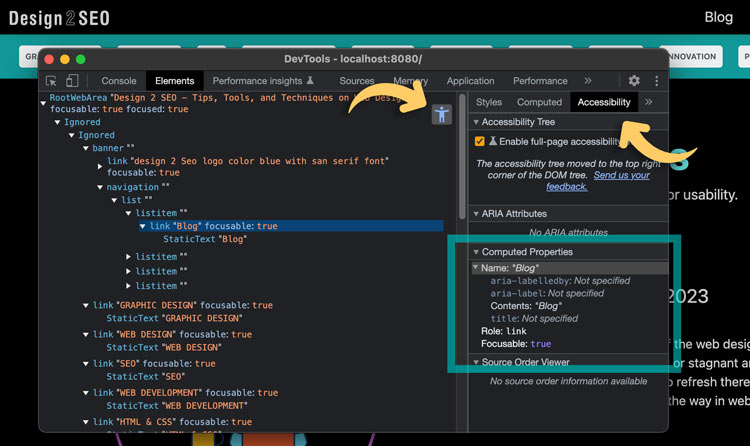
Task: Select StaticText "WEB DESIGN" row
Action: [164, 347]
